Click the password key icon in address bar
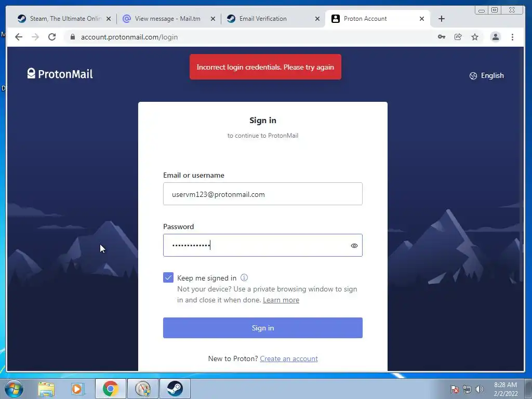The image size is (532, 399). 442,37
